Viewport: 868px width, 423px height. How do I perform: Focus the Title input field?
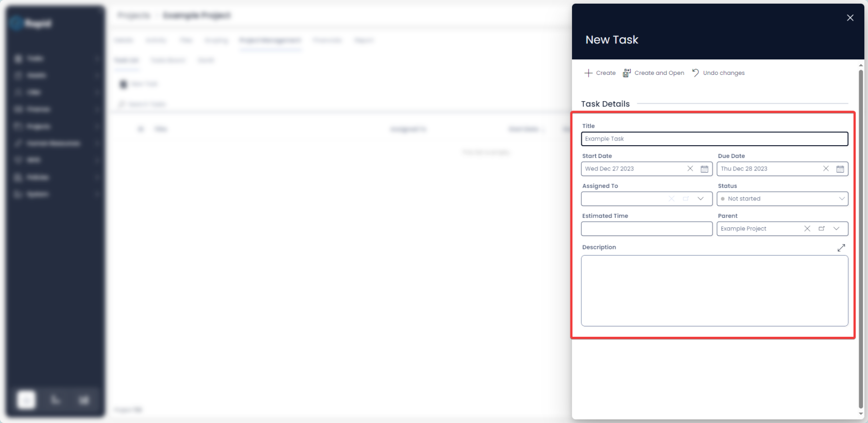pyautogui.click(x=715, y=139)
